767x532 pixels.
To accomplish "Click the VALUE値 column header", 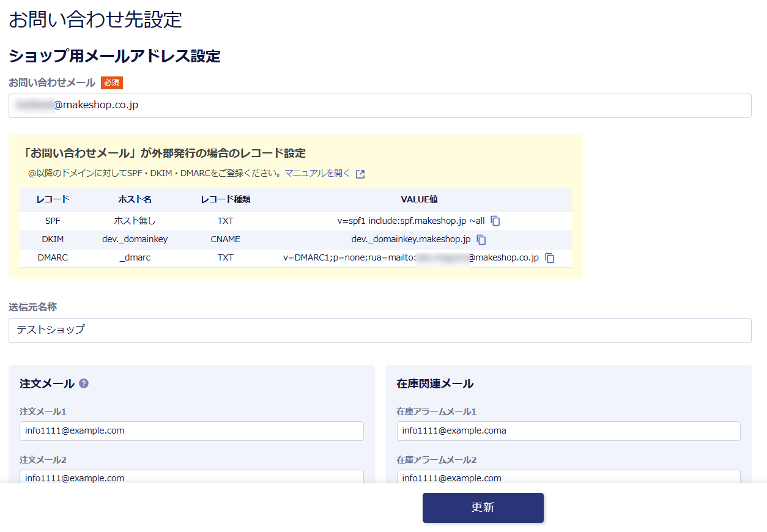I will coord(419,199).
